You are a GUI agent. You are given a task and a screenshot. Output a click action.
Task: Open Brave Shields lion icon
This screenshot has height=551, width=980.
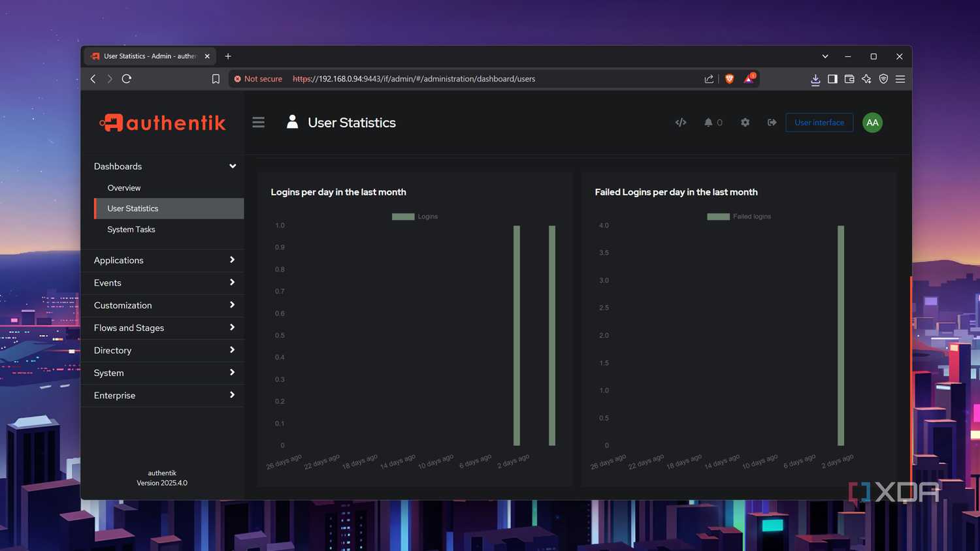coord(730,79)
